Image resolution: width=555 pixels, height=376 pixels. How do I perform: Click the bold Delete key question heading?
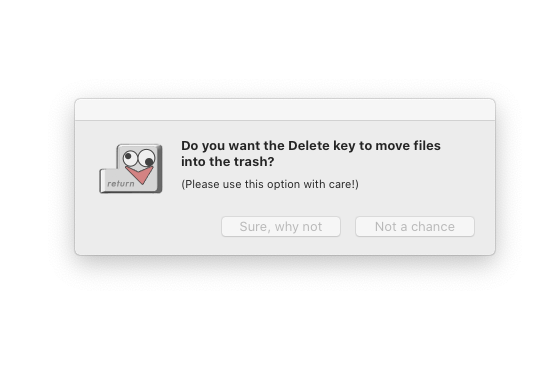pyautogui.click(x=311, y=153)
